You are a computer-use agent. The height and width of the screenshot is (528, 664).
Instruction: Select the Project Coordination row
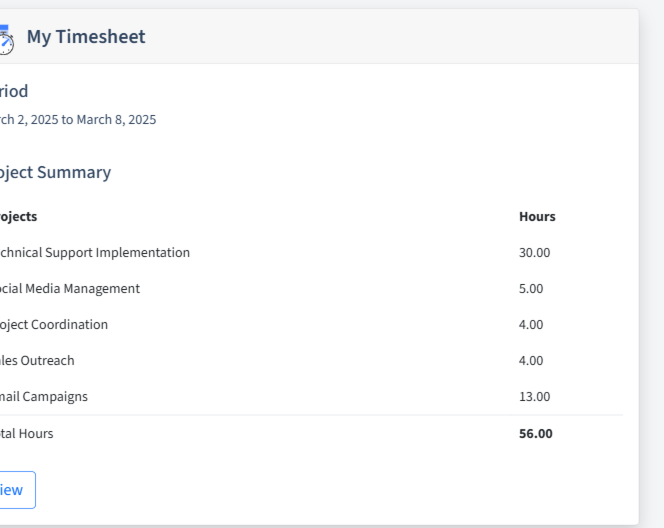point(311,324)
